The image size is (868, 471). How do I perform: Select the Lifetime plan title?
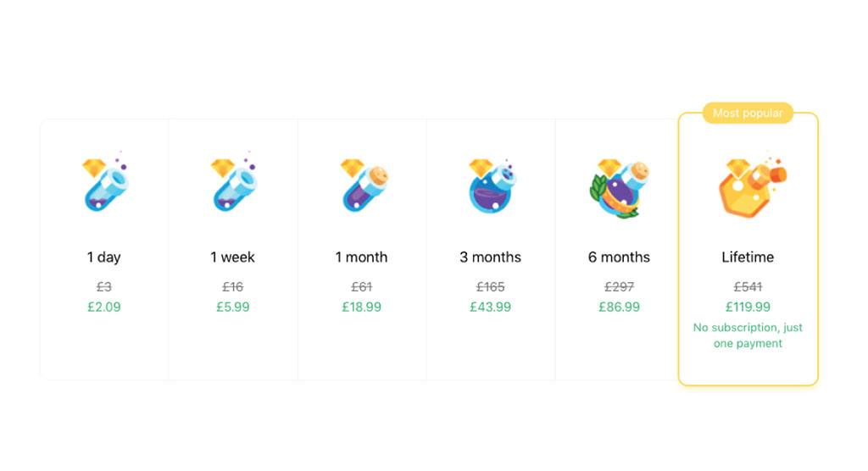point(748,258)
